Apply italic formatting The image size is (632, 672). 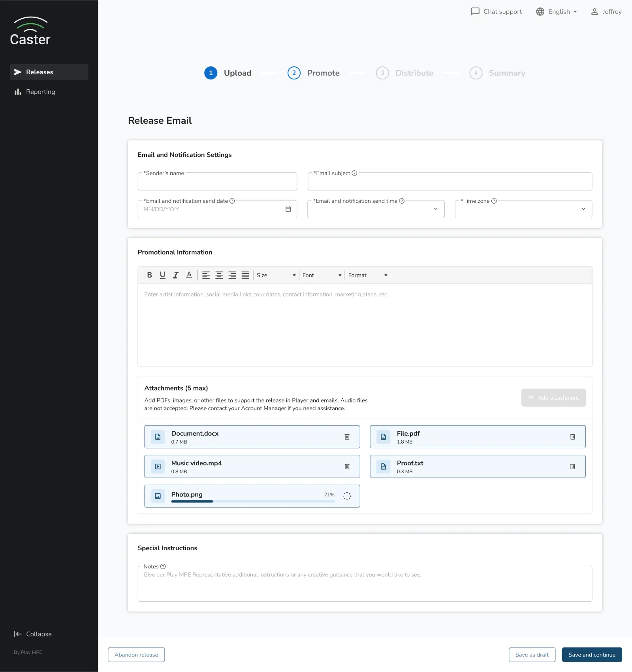pos(176,275)
